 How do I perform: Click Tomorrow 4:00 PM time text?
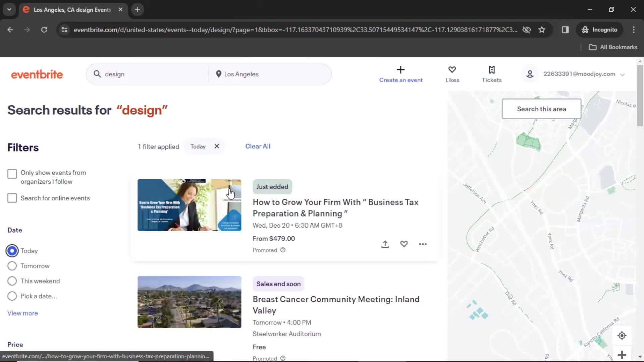pyautogui.click(x=282, y=322)
